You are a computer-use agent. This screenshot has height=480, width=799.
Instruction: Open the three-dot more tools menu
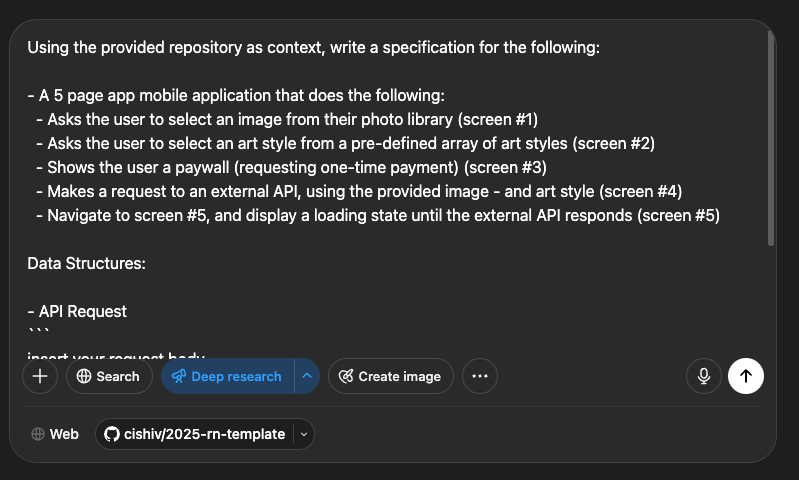[479, 376]
